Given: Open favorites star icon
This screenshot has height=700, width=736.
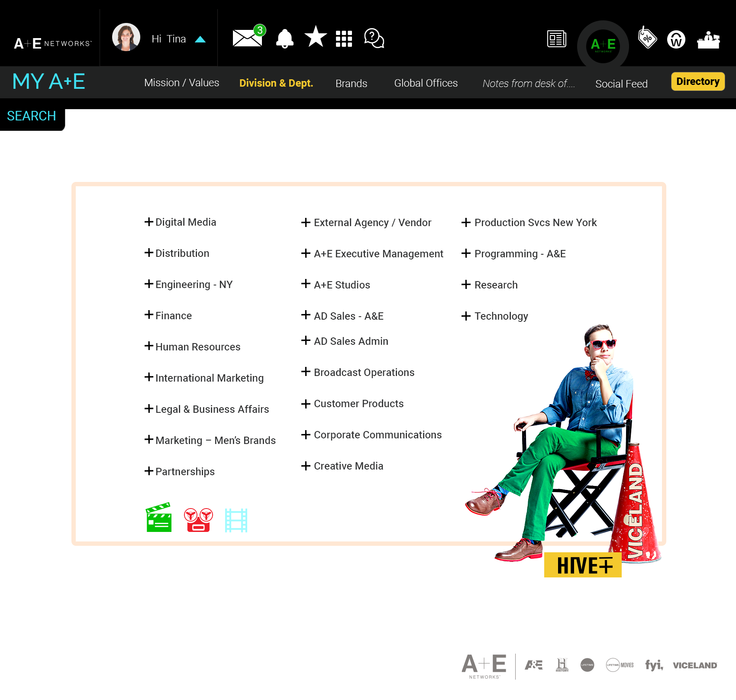Looking at the screenshot, I should pos(316,36).
